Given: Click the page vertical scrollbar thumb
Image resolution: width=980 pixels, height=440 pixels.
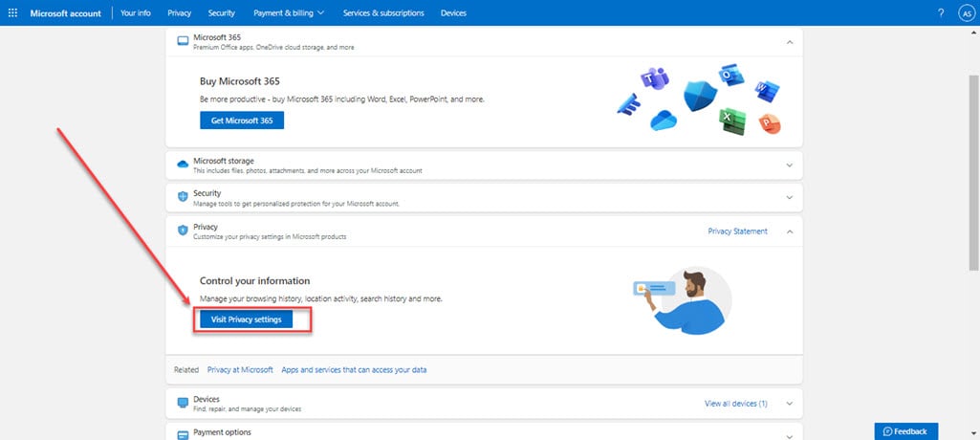Looking at the screenshot, I should (x=973, y=173).
